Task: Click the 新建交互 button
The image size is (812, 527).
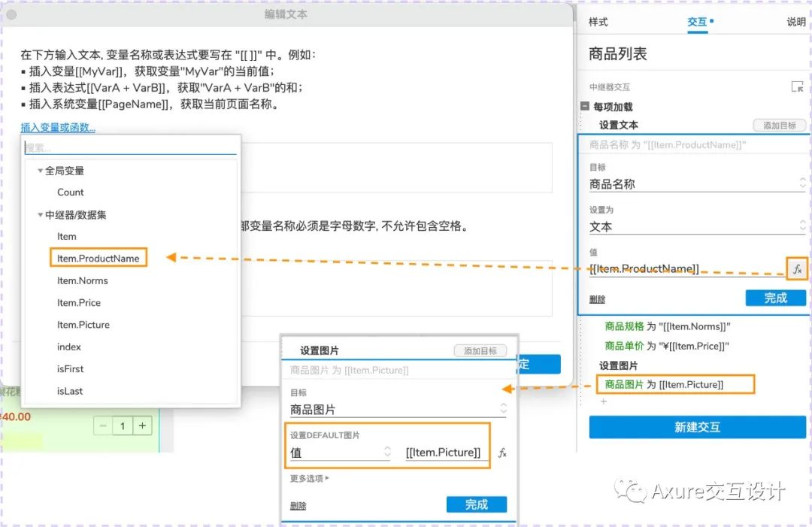Action: [697, 427]
